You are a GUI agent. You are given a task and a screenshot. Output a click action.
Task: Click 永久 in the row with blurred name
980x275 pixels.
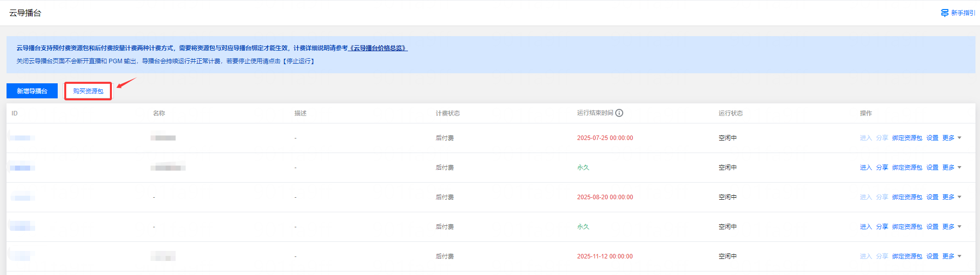(583, 168)
